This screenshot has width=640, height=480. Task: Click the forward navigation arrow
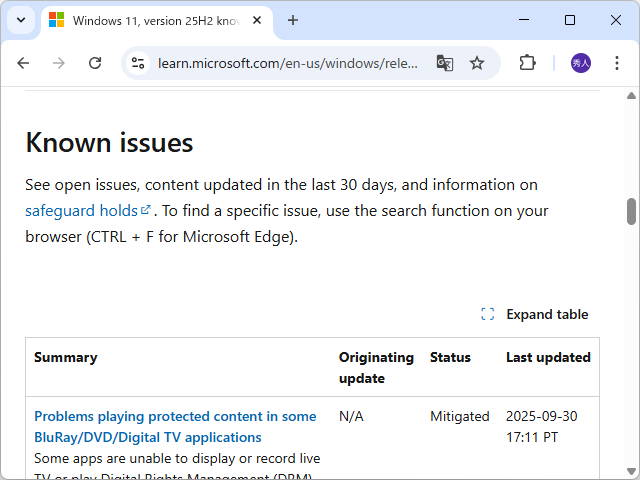(59, 63)
